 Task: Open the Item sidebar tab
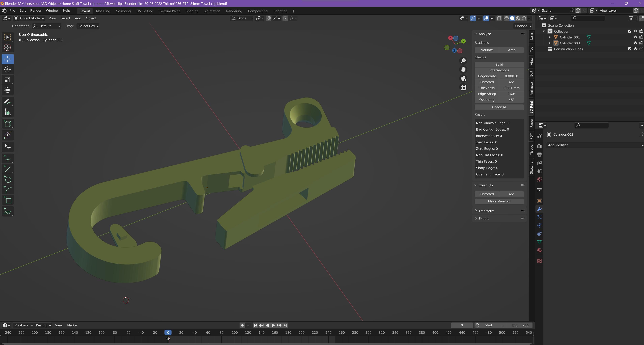(x=531, y=37)
